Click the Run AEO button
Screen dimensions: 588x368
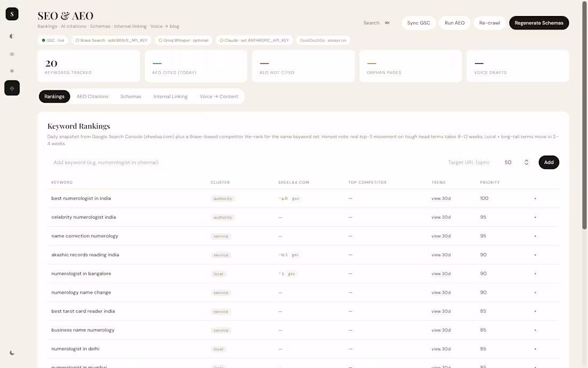coord(454,23)
